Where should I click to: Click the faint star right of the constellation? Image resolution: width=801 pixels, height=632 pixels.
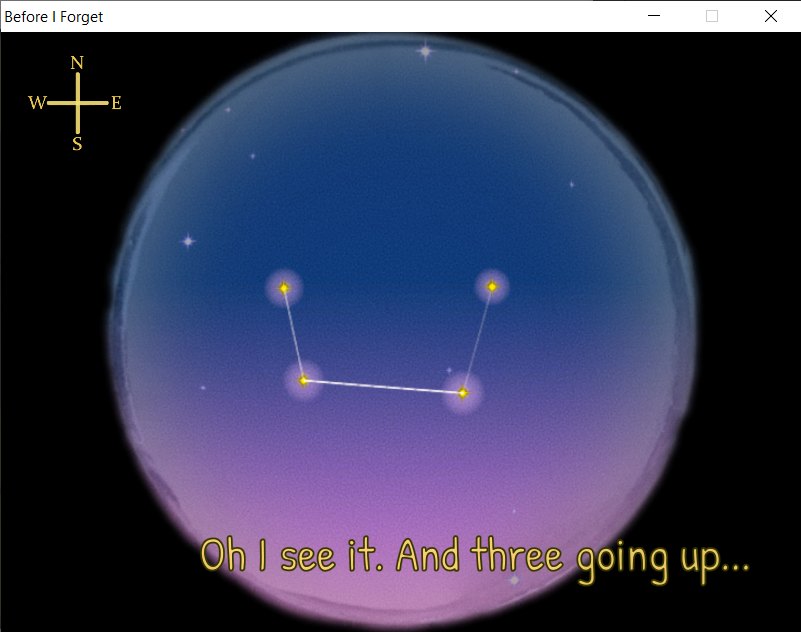tap(572, 184)
